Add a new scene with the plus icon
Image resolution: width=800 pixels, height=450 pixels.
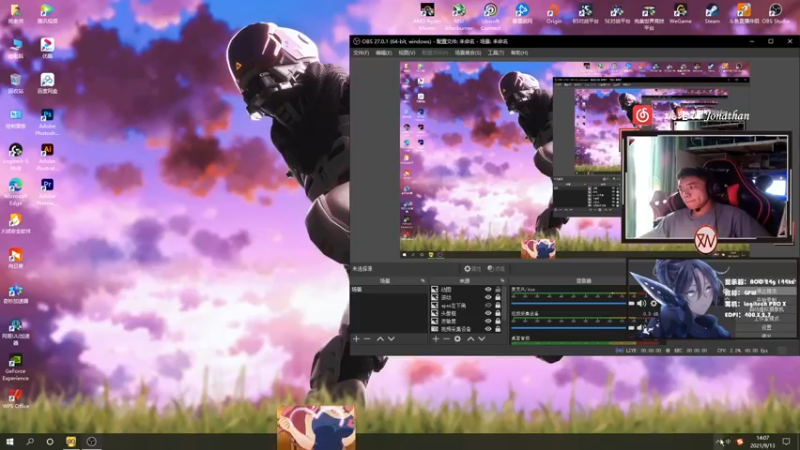[x=356, y=339]
